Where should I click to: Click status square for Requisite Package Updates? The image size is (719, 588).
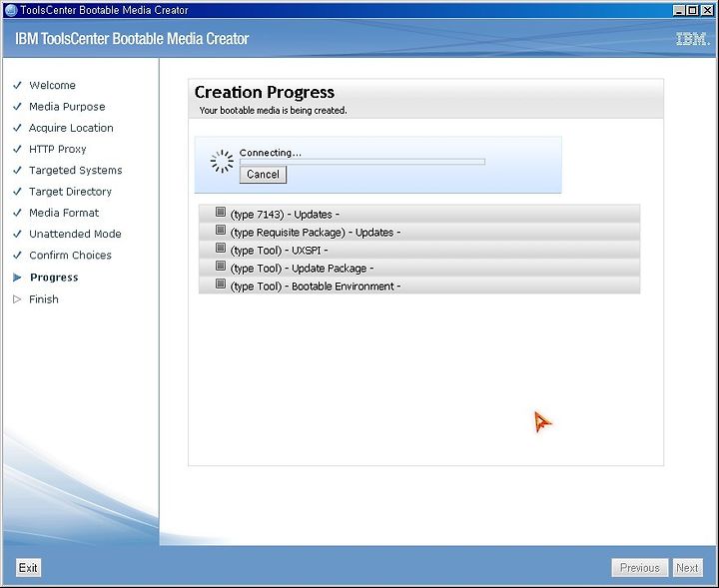pyautogui.click(x=221, y=230)
